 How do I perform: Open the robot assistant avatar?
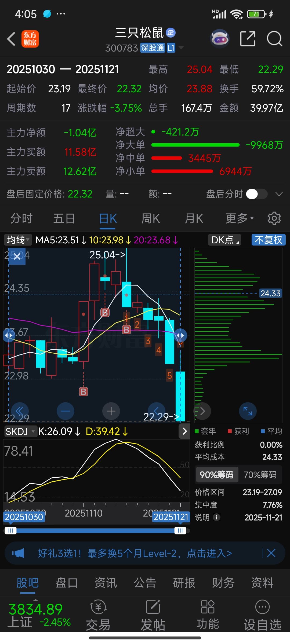(220, 39)
